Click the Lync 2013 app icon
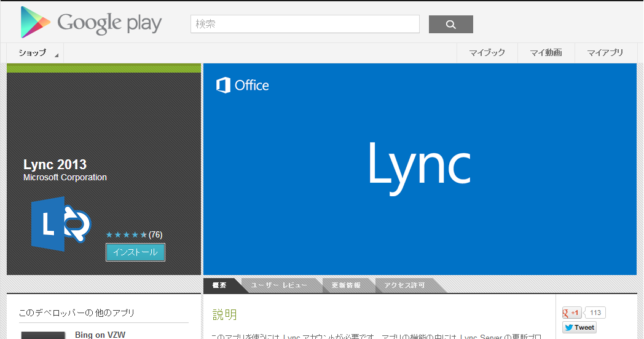644x339 pixels. [61, 224]
